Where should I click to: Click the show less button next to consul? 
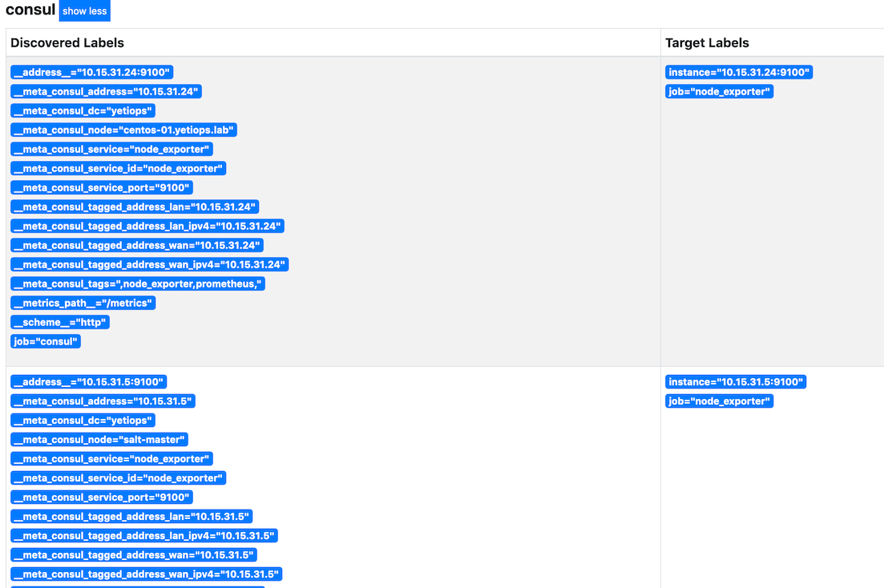(83, 10)
